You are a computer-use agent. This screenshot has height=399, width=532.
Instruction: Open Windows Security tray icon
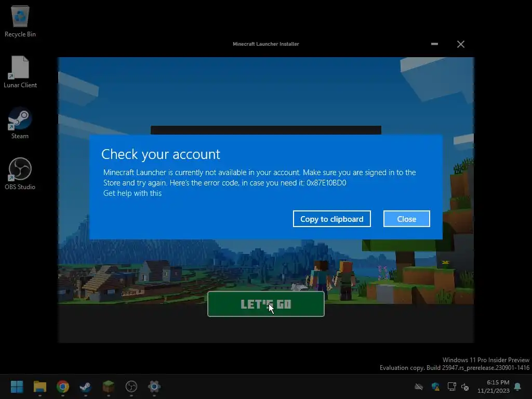(x=435, y=387)
